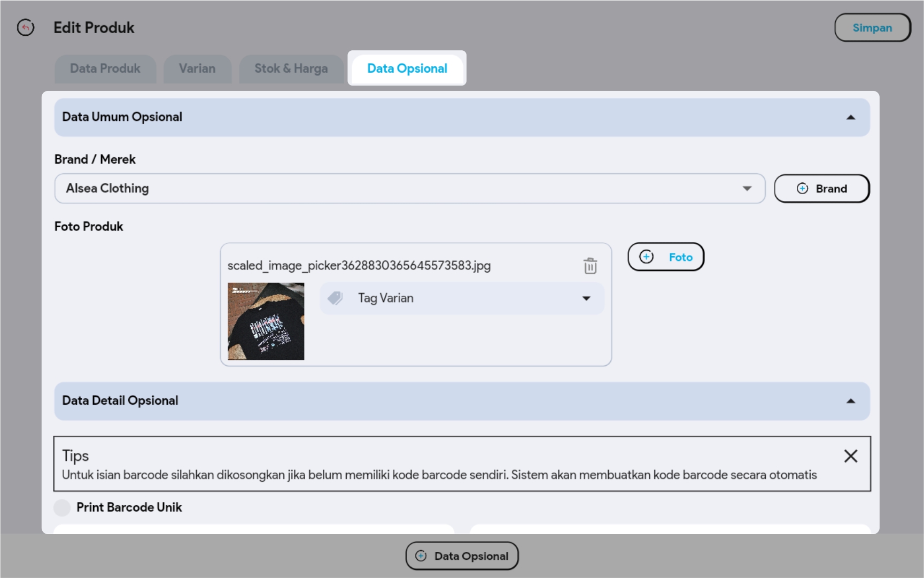Click the tag icon in Tag Varian field
Screen dimensions: 924x578
tap(335, 298)
